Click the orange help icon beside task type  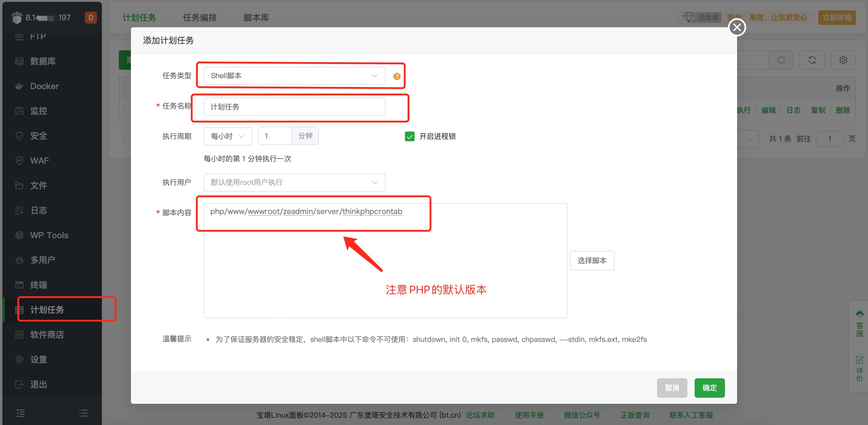(397, 76)
